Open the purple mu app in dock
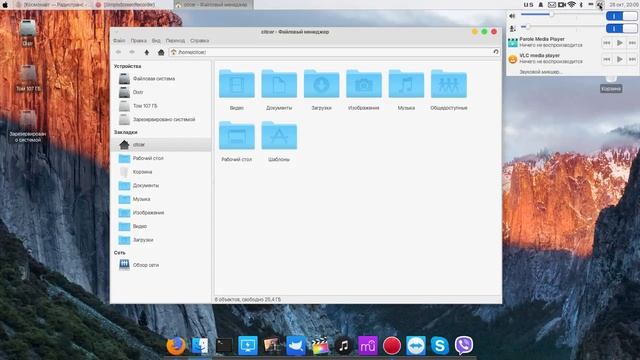Image resolution: width=640 pixels, height=360 pixels. tap(368, 346)
